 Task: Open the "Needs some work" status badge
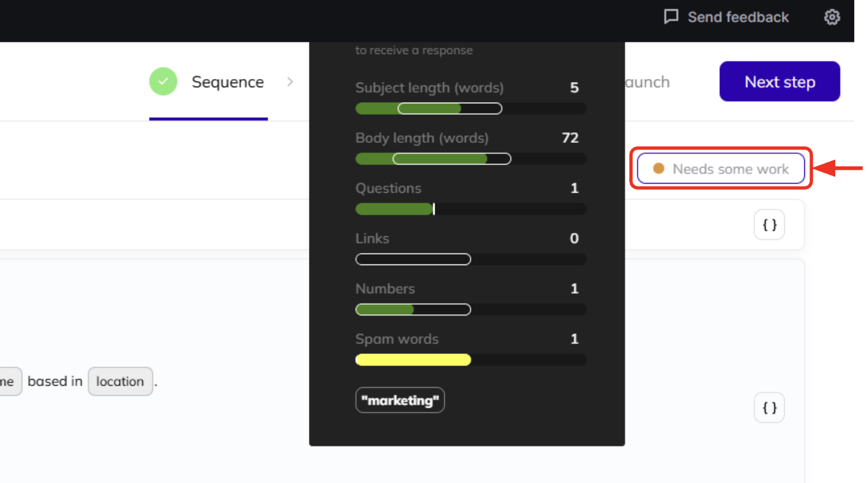tap(721, 168)
